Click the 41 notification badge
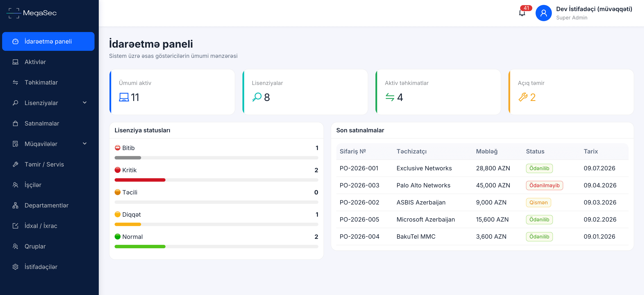 (526, 8)
